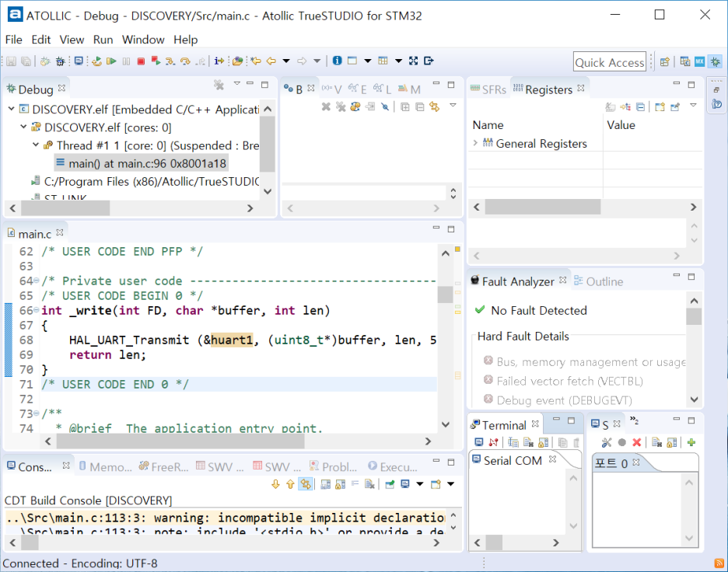Click the Terminate (red square) icon
728x572 pixels.
141,61
